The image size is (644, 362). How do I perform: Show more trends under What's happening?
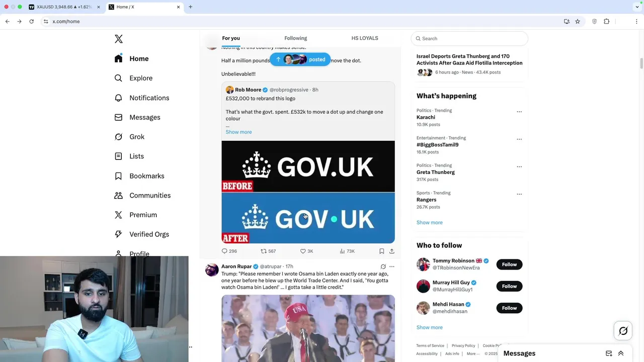pyautogui.click(x=429, y=222)
